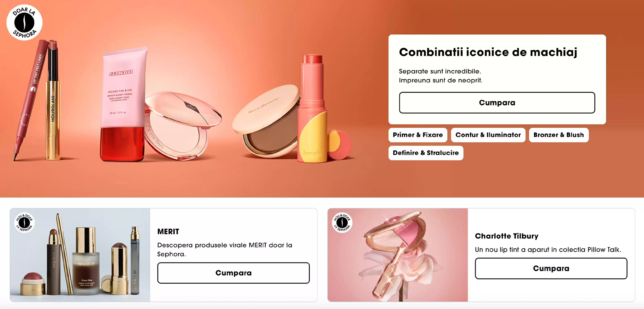Click the Sephora badge on Charlotte Tilbury card

[x=342, y=222]
